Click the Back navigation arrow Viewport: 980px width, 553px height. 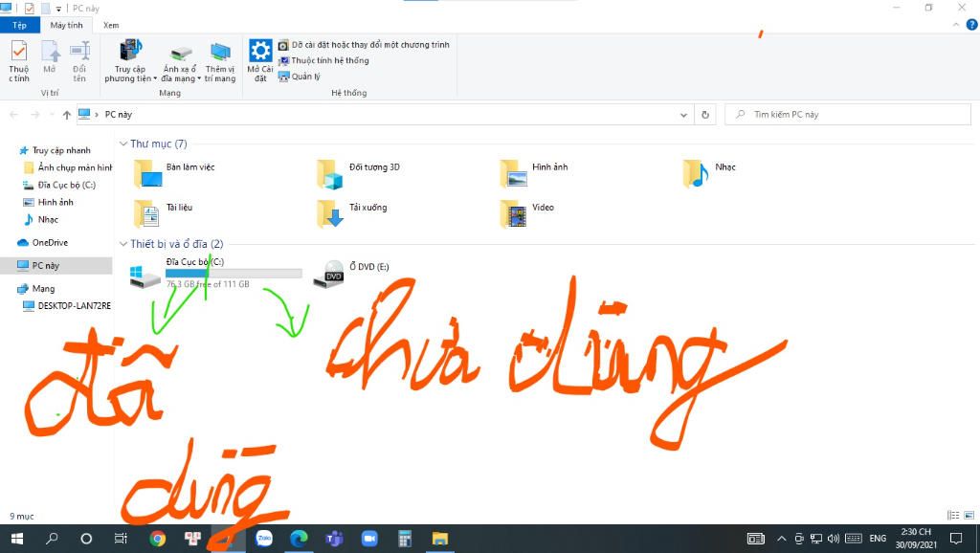coord(13,115)
